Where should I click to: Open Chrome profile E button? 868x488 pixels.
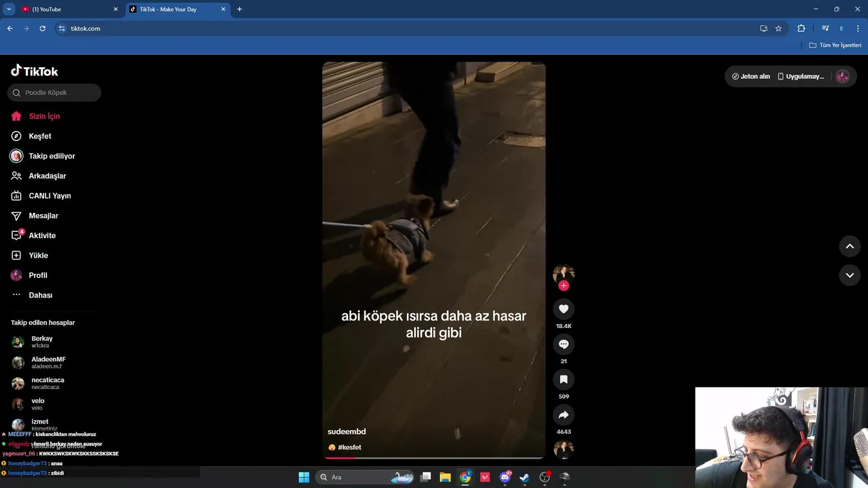point(842,28)
